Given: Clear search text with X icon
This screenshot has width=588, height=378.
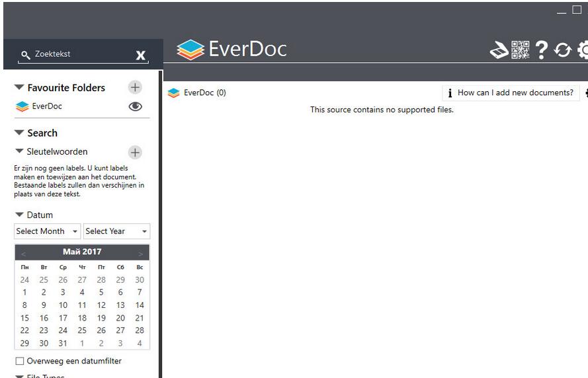Looking at the screenshot, I should pyautogui.click(x=141, y=55).
